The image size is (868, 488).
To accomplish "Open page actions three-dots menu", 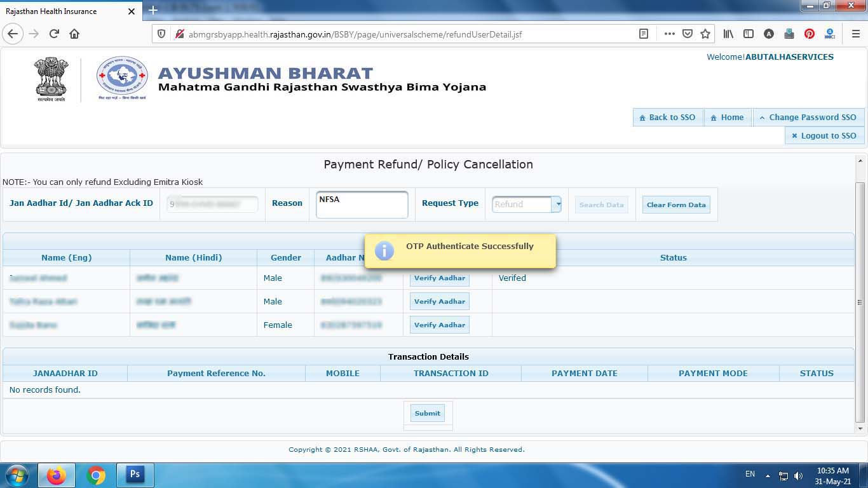I will pos(669,34).
